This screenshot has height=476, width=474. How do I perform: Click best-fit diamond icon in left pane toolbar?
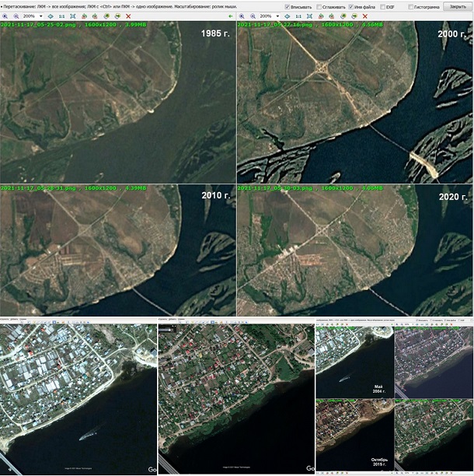51,16
